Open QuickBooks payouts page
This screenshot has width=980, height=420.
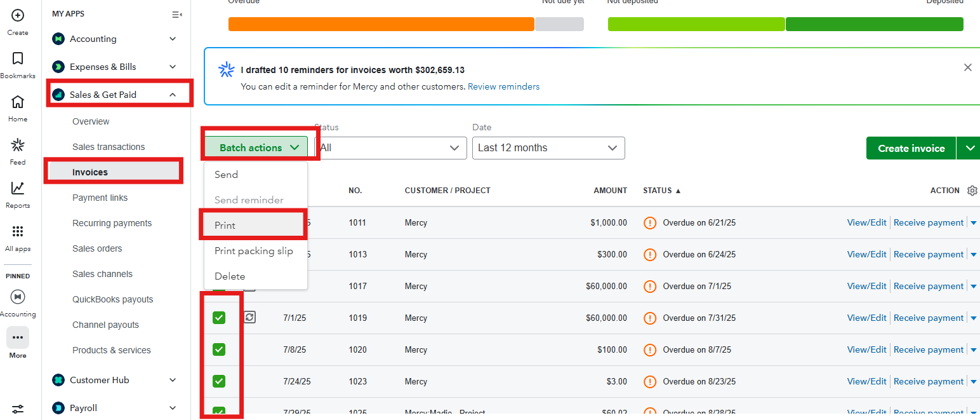click(113, 299)
